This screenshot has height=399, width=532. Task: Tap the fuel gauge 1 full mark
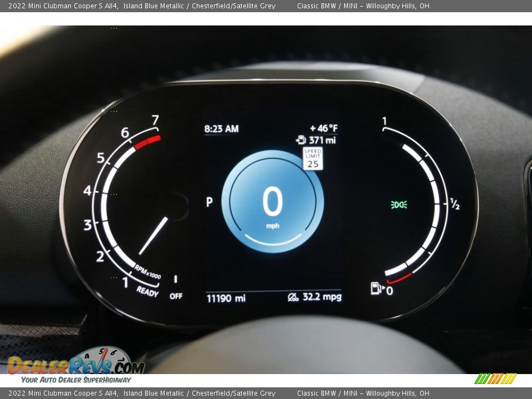point(384,121)
